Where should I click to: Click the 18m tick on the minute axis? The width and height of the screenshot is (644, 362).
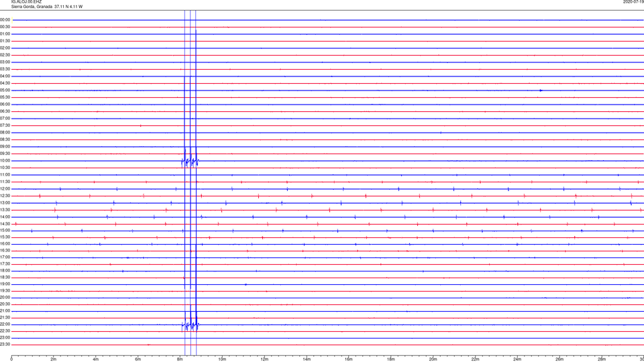pos(390,359)
